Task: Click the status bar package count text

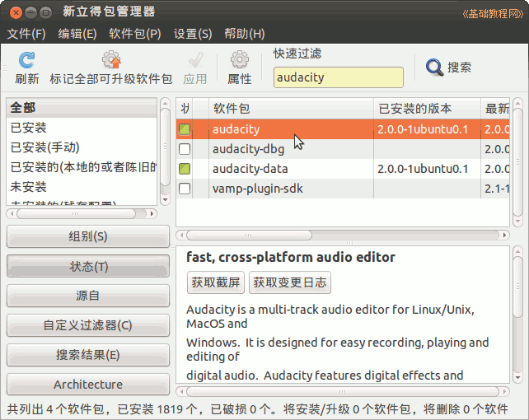Action: (258, 409)
